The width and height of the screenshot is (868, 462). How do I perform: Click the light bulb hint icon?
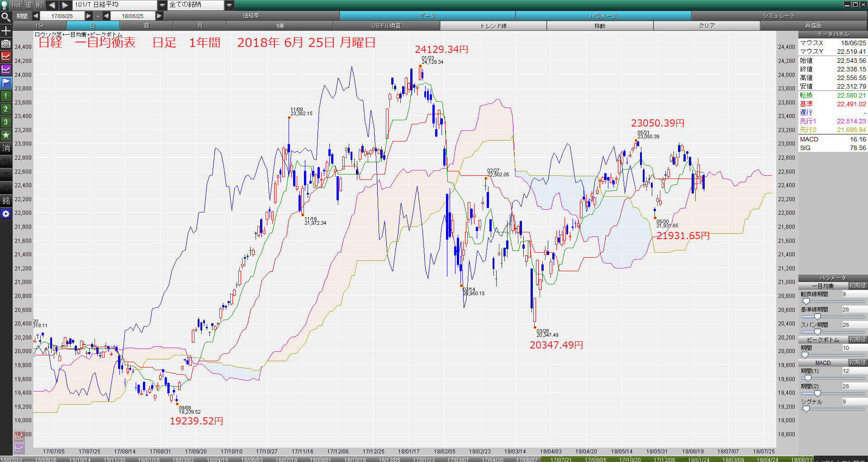coord(5,5)
